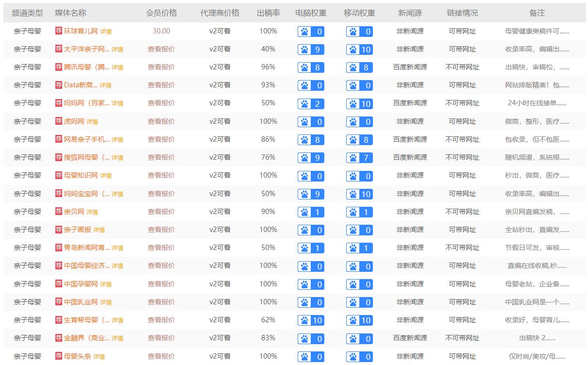588x365 pixels.
Task: Click the 移动权重 paw badge for 腾讯母婴 row
Action: tap(359, 67)
